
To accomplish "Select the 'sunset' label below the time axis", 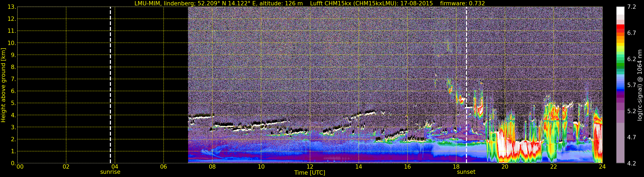I will (466, 172).
